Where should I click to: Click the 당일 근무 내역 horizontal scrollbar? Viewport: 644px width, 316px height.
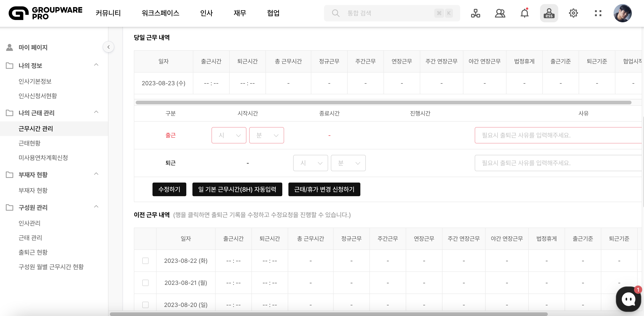point(383,102)
